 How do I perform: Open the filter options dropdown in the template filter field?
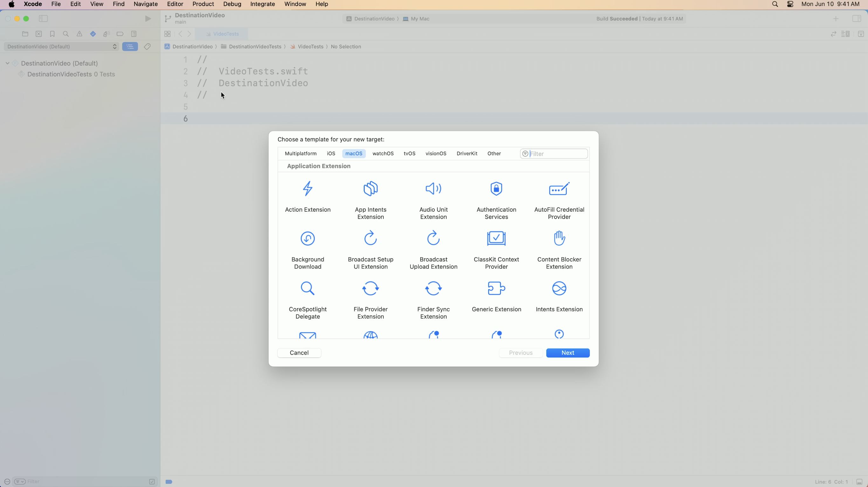click(525, 154)
